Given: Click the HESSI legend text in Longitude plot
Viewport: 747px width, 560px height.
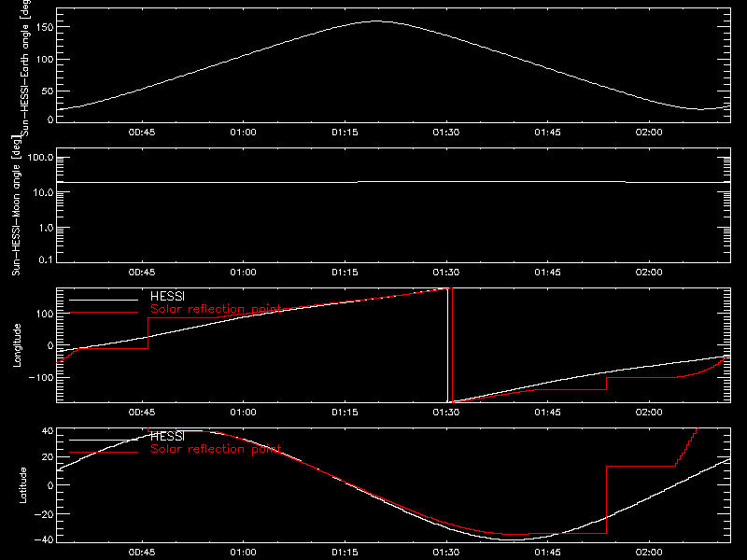Looking at the screenshot, I should point(167,297).
